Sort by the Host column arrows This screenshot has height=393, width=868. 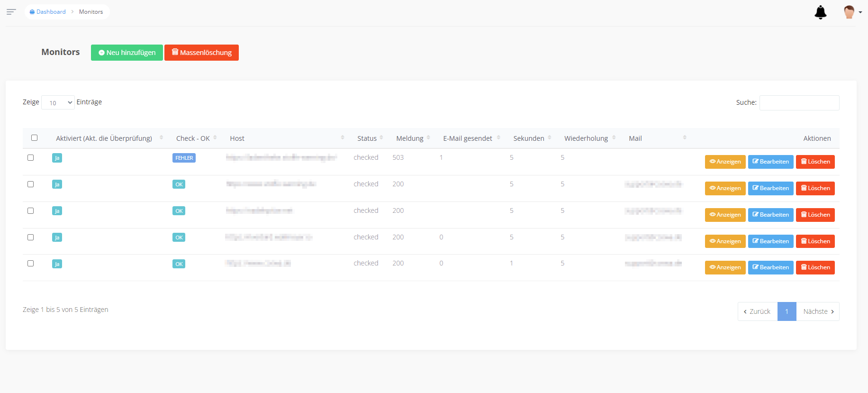[x=342, y=138]
